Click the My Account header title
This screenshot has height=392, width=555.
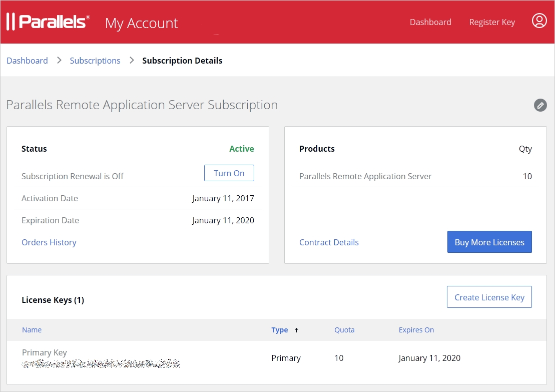(141, 23)
